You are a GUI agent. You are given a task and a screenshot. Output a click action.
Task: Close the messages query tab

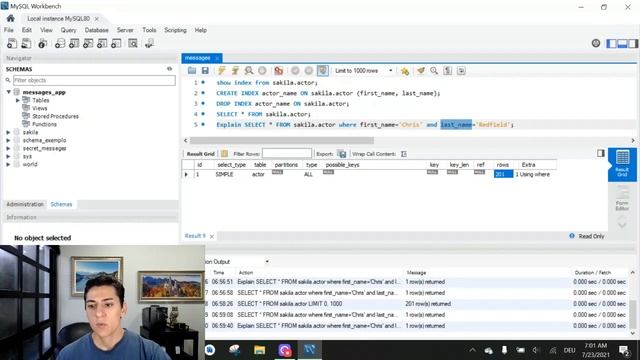point(217,58)
